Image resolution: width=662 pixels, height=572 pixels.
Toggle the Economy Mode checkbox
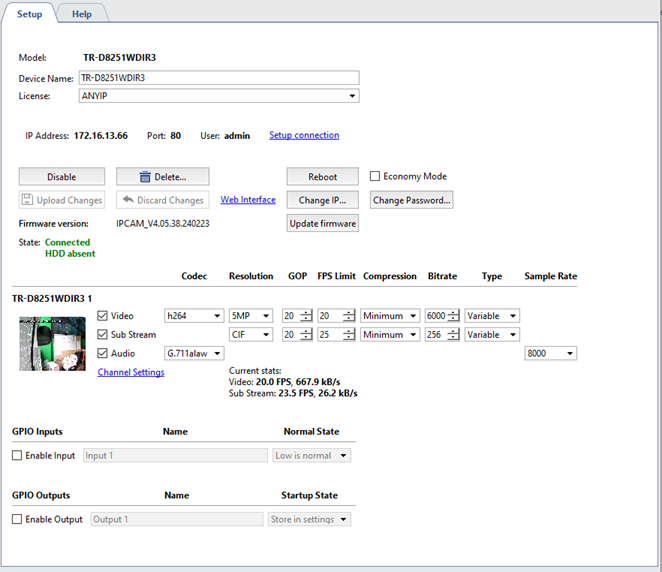tap(376, 177)
